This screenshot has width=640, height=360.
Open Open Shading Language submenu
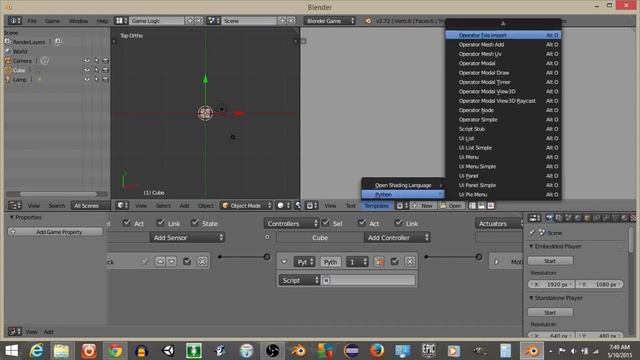click(x=403, y=185)
